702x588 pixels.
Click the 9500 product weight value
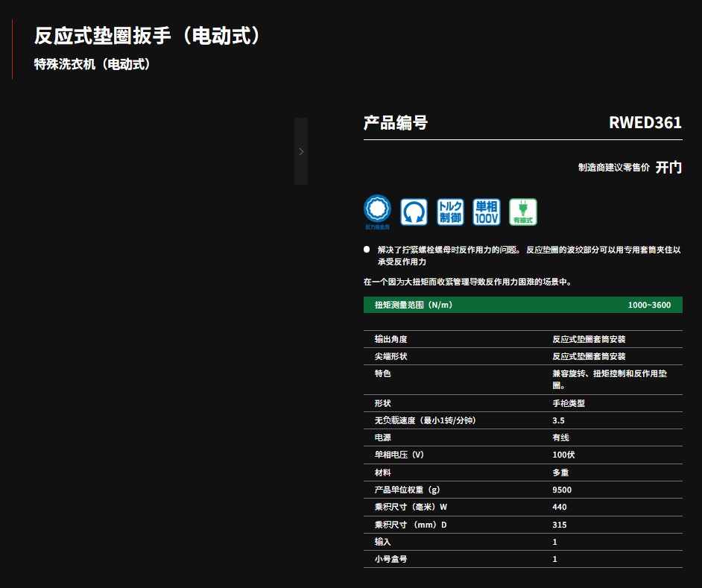562,490
